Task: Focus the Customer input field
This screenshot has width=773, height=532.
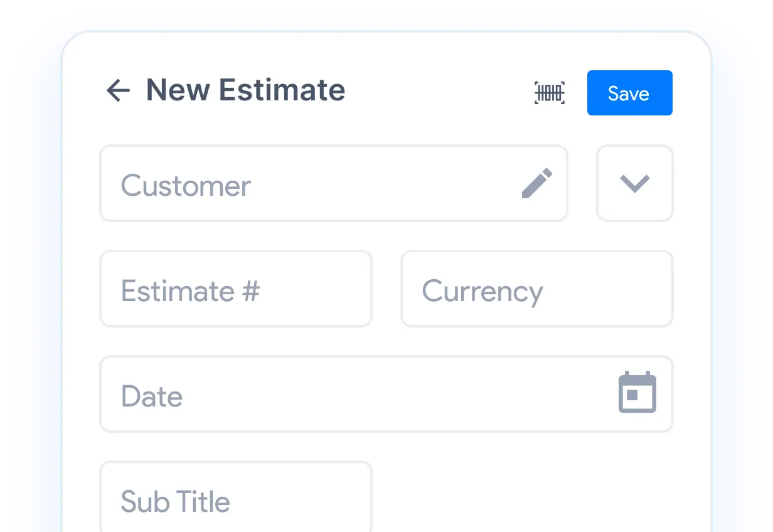Action: pyautogui.click(x=334, y=183)
